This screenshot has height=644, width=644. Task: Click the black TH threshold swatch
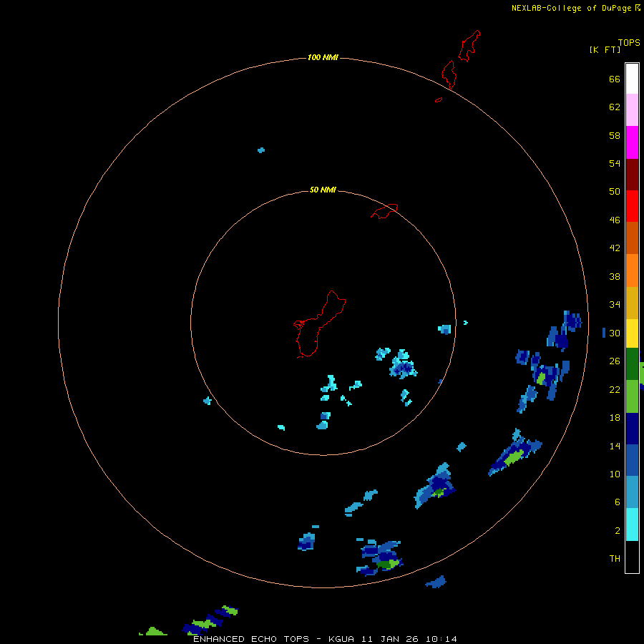point(632,557)
